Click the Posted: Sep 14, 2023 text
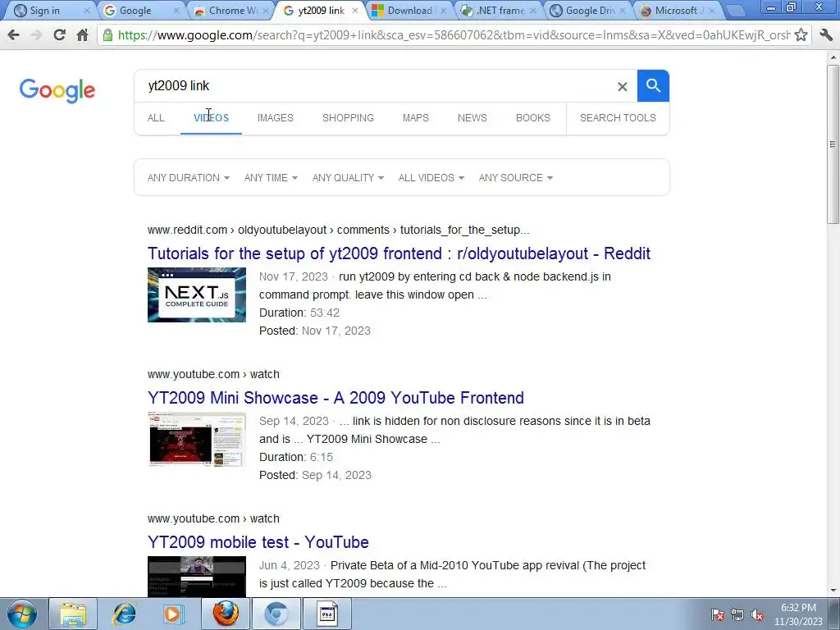 (315, 475)
